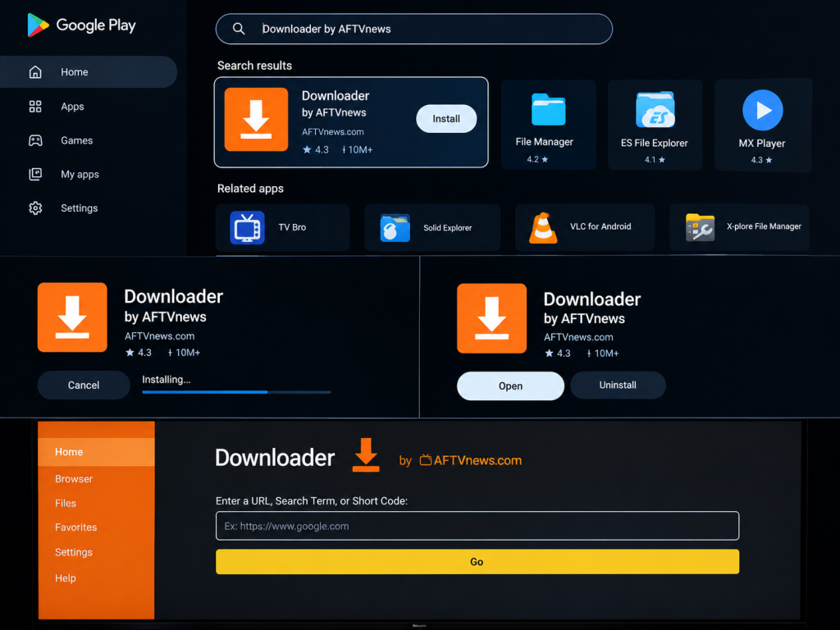Open the TV Bro app icon
This screenshot has height=630, width=840.
pyautogui.click(x=247, y=228)
